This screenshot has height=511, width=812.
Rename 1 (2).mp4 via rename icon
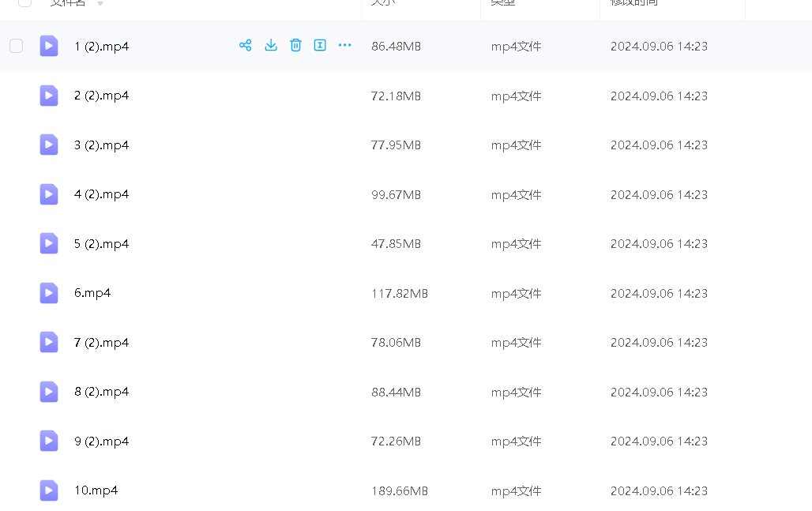[x=320, y=45]
